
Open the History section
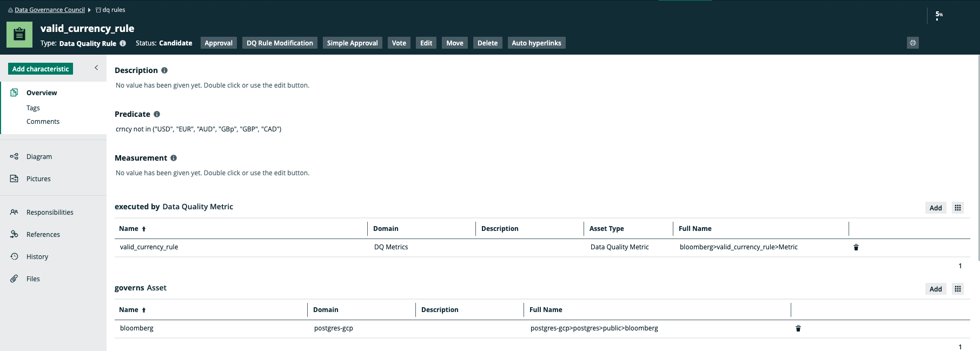(x=37, y=256)
